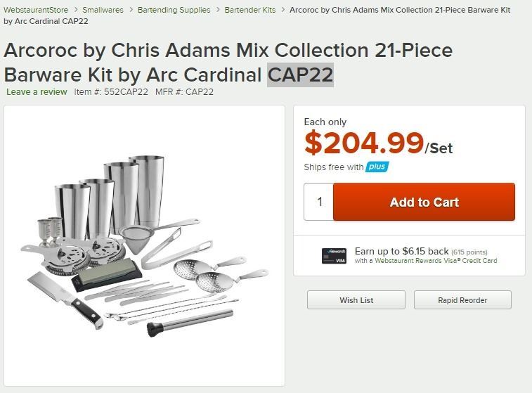Click the Rewards Visa card icon
The width and height of the screenshot is (532, 393).
(x=334, y=256)
